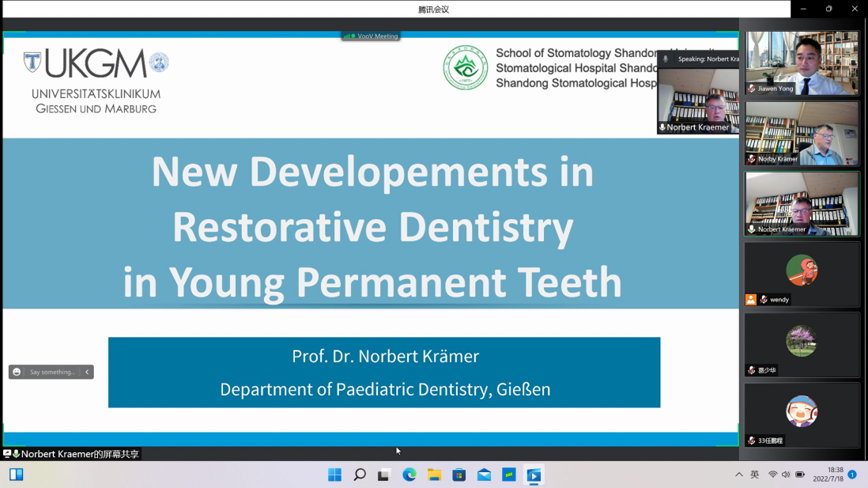Select Jiawen Yong's video thumbnail

point(802,62)
